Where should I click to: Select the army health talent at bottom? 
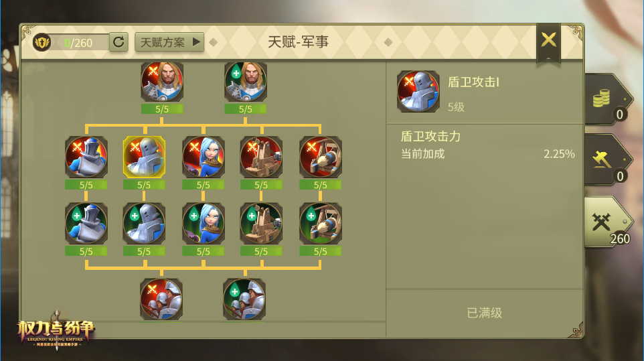pyautogui.click(x=244, y=299)
